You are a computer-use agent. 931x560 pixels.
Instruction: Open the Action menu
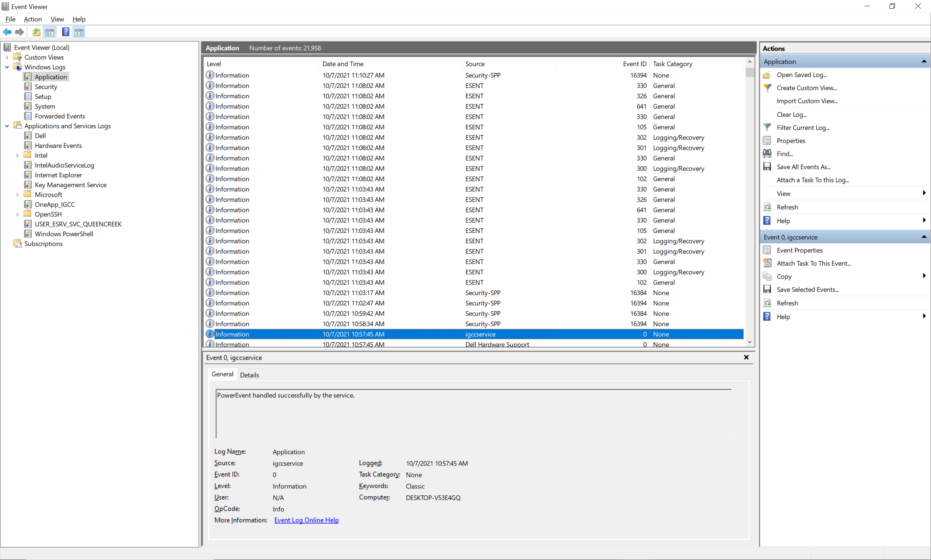pyautogui.click(x=32, y=19)
